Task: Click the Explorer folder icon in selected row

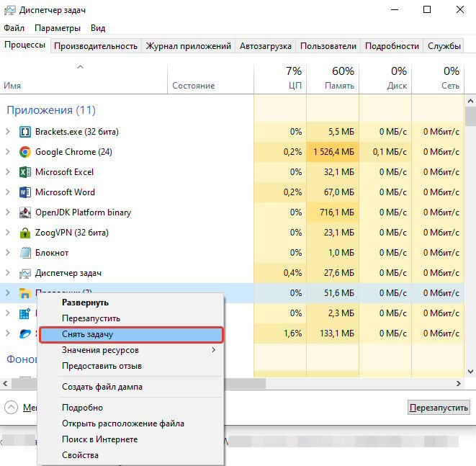Action: pyautogui.click(x=25, y=293)
